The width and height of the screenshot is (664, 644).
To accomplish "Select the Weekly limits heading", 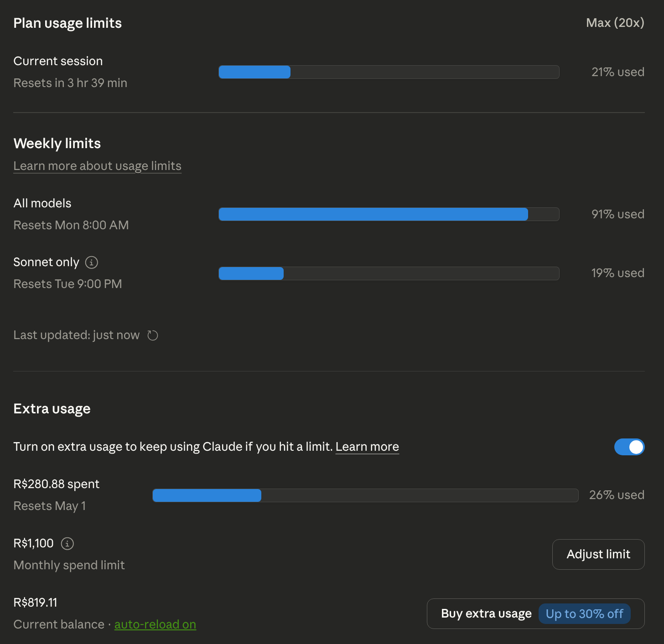I will point(57,144).
